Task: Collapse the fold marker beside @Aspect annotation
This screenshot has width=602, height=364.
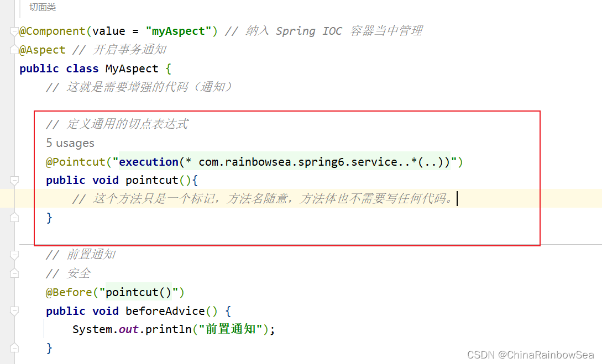Action: tap(14, 50)
